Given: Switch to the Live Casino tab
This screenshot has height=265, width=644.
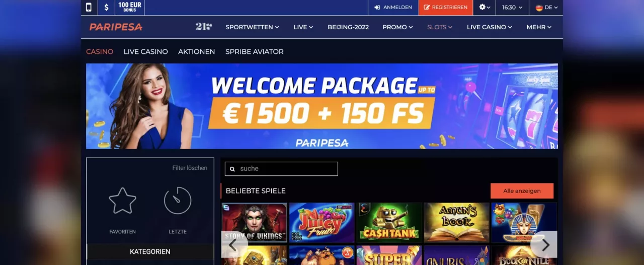Looking at the screenshot, I should click(x=146, y=51).
